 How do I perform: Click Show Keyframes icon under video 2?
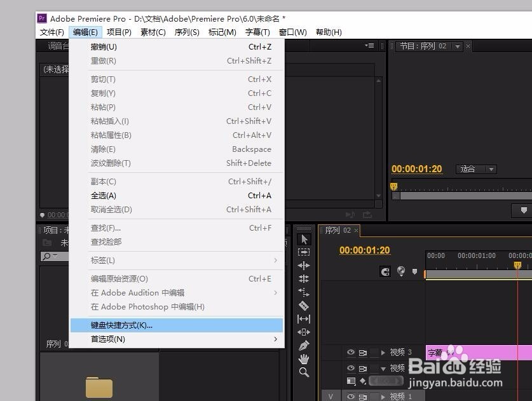pyautogui.click(x=363, y=381)
